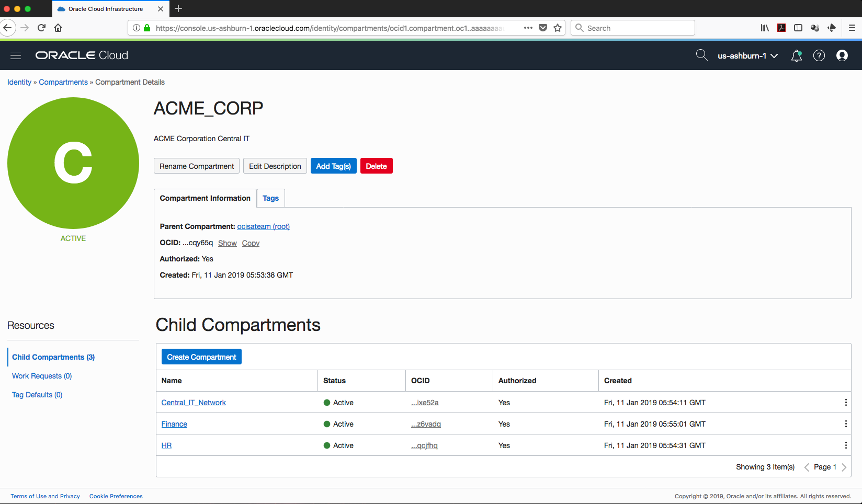Click the Add Tag(s) button
This screenshot has height=504, width=862.
(334, 166)
